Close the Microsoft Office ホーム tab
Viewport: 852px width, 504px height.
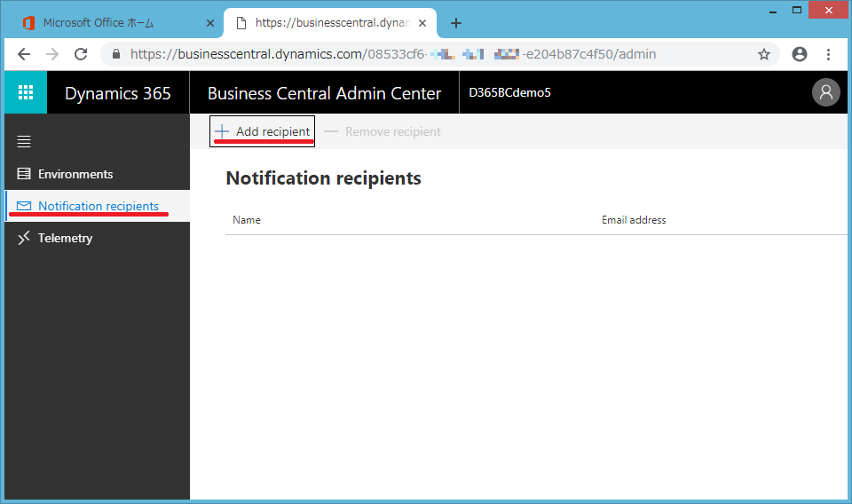coord(210,23)
